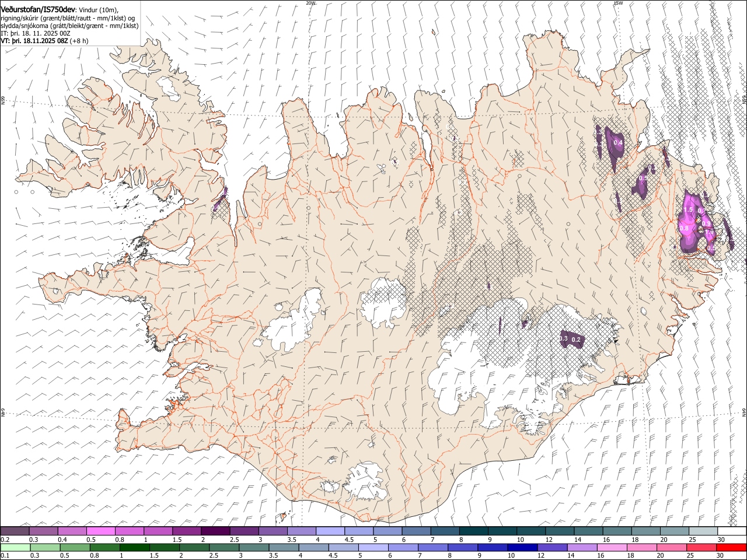Pick the light lavender swatch starting at 4, top row
747x560 pixels.
click(330, 531)
